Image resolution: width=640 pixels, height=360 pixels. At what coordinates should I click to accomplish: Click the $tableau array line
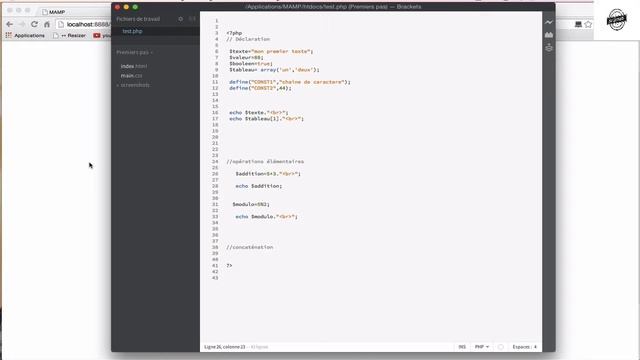point(274,70)
